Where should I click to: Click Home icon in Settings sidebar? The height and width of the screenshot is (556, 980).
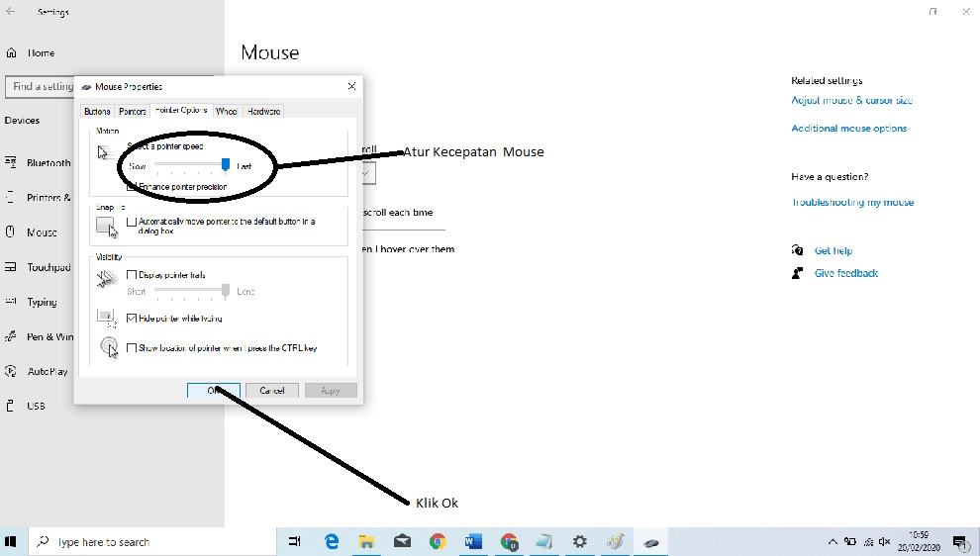[11, 53]
